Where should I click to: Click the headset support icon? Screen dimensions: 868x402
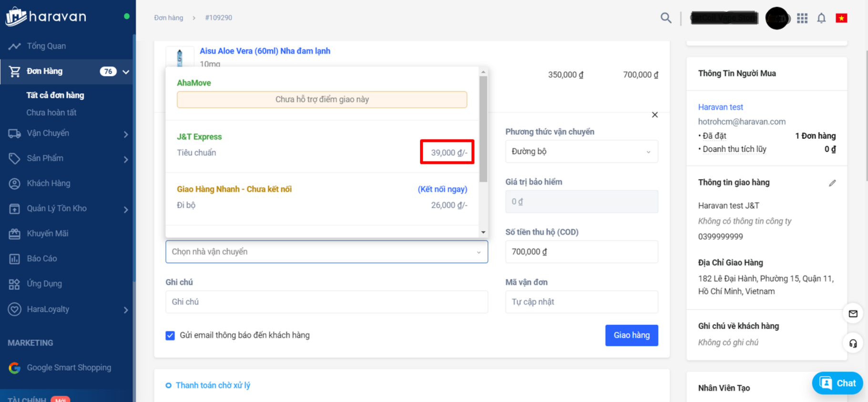pos(853,343)
